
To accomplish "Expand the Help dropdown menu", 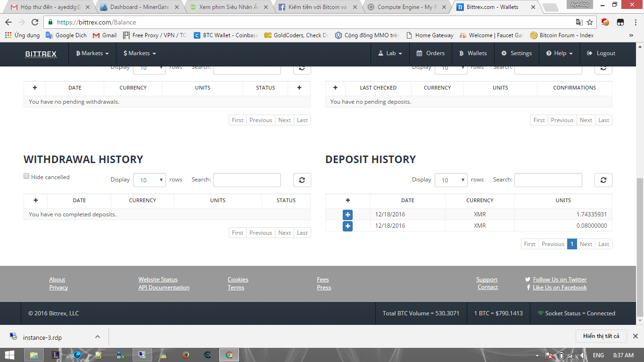I will click(560, 53).
